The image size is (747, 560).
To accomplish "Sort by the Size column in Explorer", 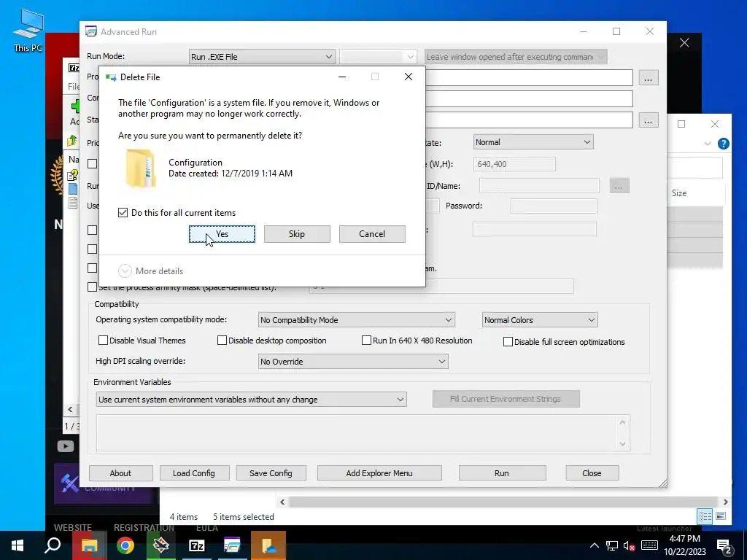I will tap(679, 192).
